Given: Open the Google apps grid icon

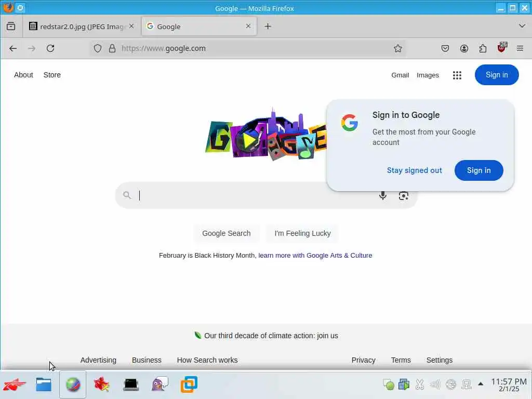Looking at the screenshot, I should [x=457, y=75].
